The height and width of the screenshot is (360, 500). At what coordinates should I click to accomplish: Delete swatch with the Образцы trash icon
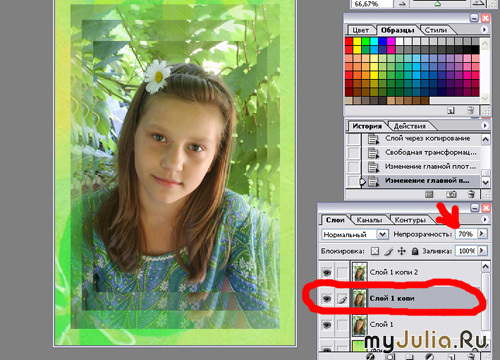pos(470,110)
